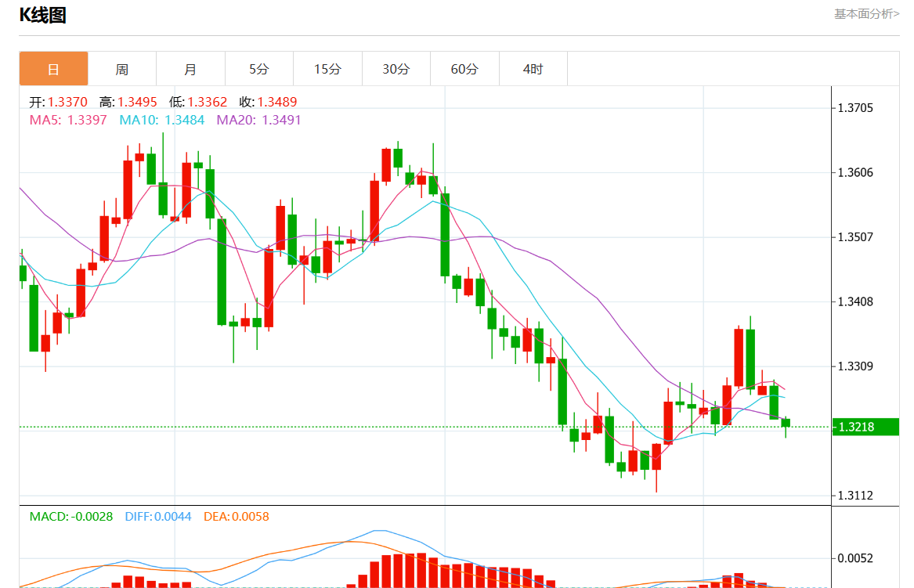Select the 日 daily chart tab

coord(53,69)
